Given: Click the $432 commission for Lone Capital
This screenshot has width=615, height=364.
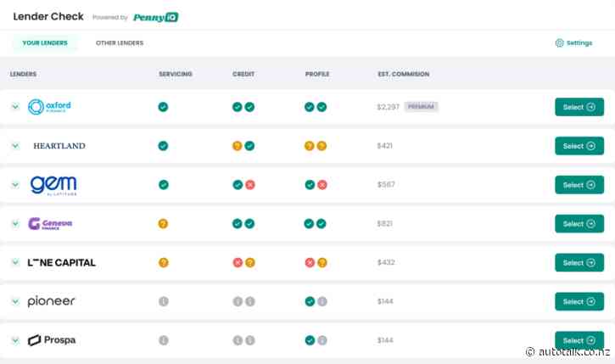Looking at the screenshot, I should click(x=386, y=262).
